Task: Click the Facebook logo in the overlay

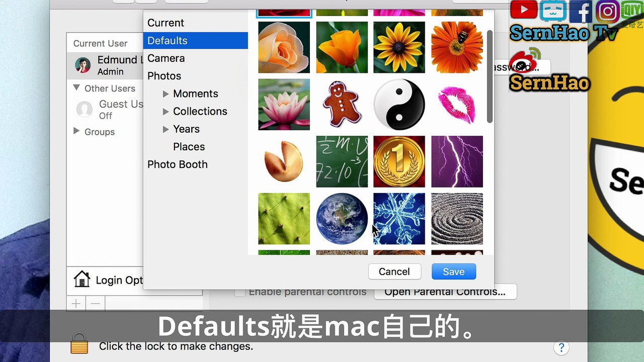Action: pyautogui.click(x=580, y=11)
